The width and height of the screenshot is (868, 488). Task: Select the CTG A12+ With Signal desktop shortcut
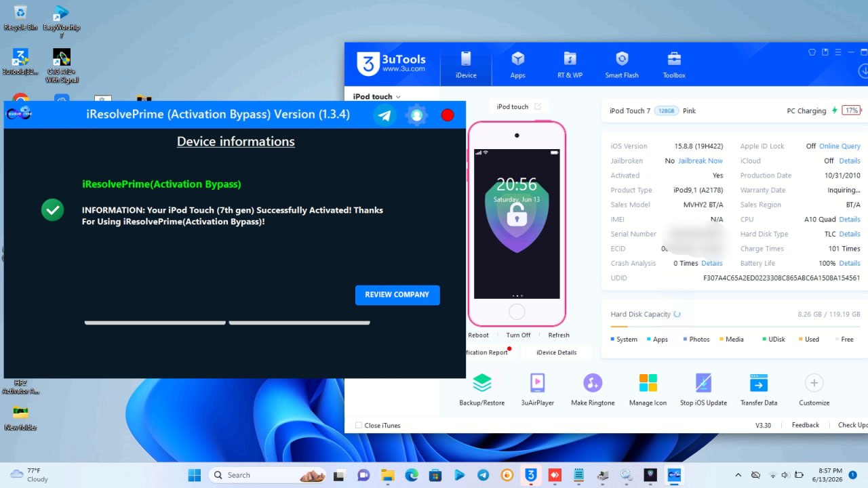pyautogui.click(x=62, y=66)
